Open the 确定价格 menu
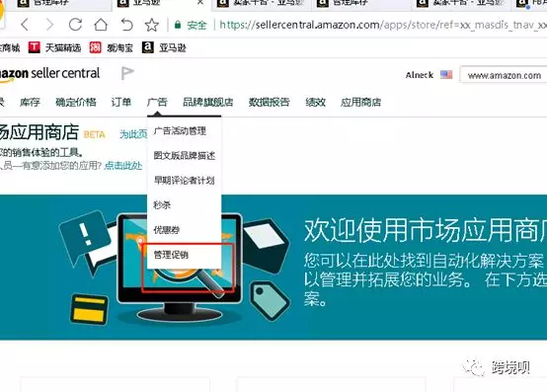The image size is (547, 392). 76,102
